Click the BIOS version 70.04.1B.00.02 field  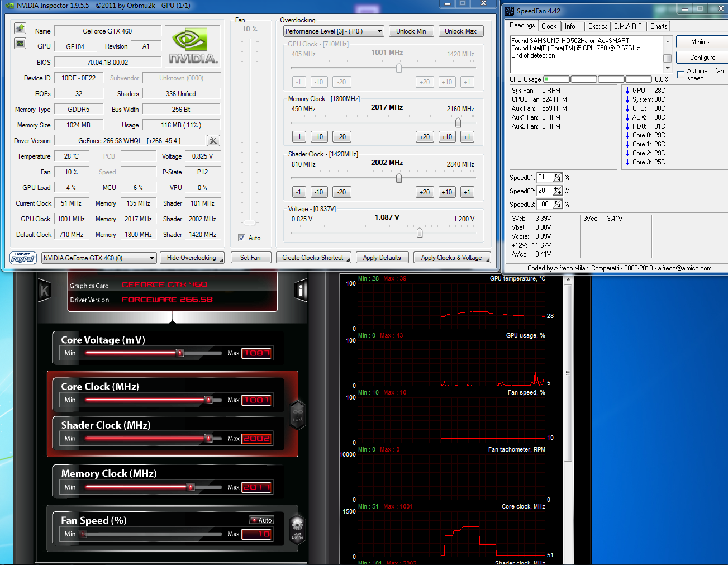(108, 63)
